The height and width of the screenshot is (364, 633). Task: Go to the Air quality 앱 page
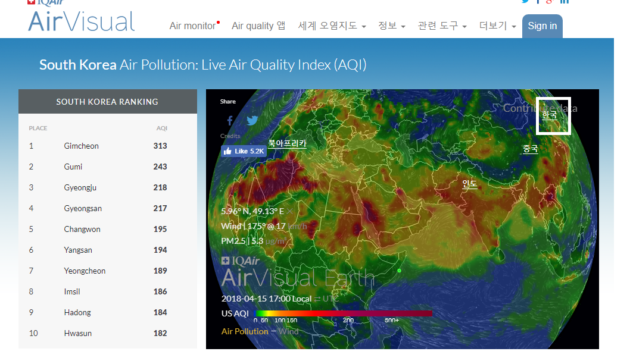(x=258, y=26)
